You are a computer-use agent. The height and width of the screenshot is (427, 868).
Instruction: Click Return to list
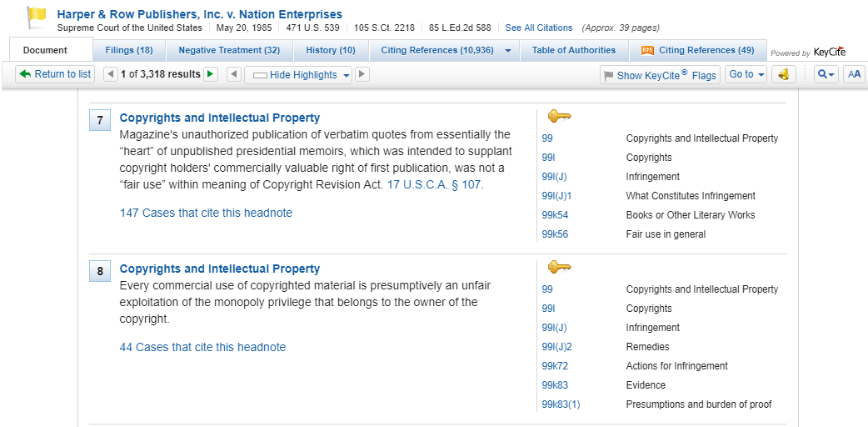coord(55,74)
